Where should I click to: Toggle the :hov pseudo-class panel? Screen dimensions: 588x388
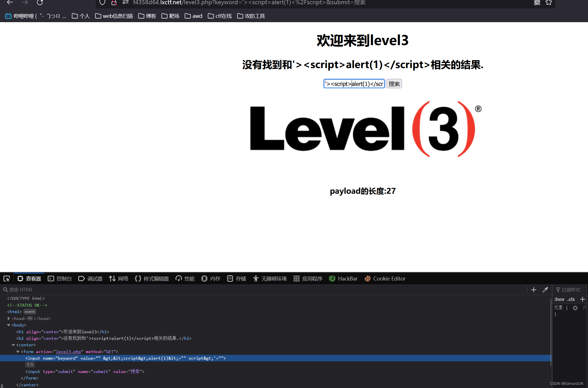(x=559, y=299)
